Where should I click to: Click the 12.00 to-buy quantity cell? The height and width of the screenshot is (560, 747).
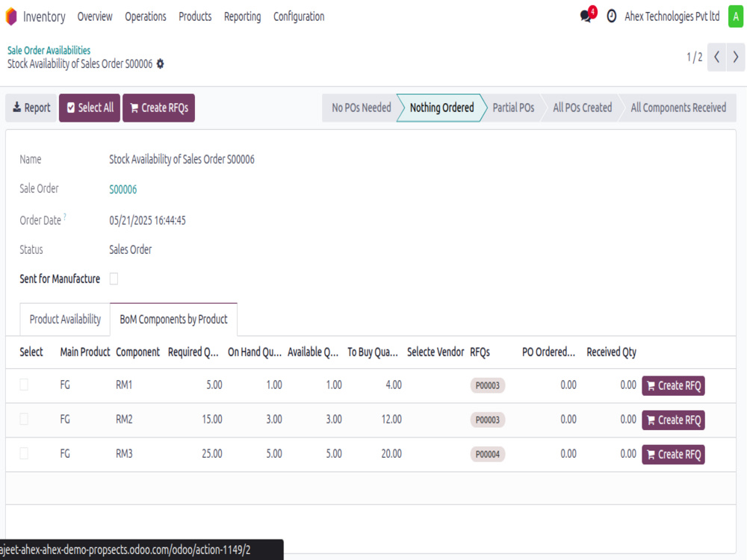[391, 419]
